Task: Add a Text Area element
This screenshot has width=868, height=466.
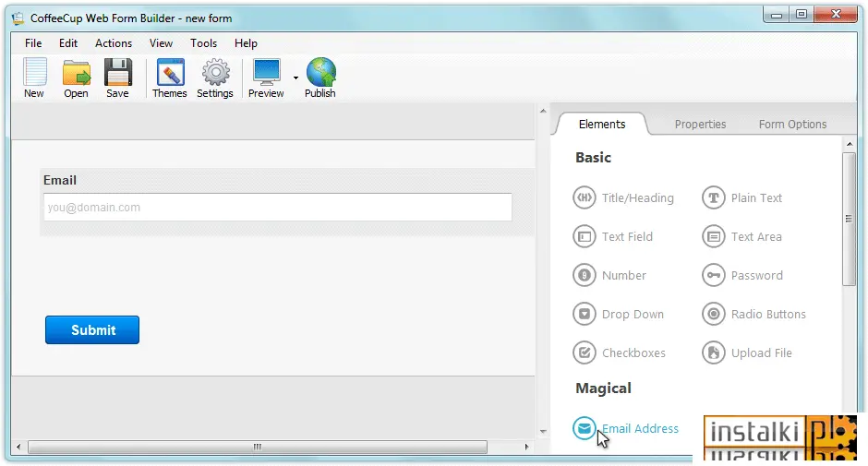Action: coord(741,236)
